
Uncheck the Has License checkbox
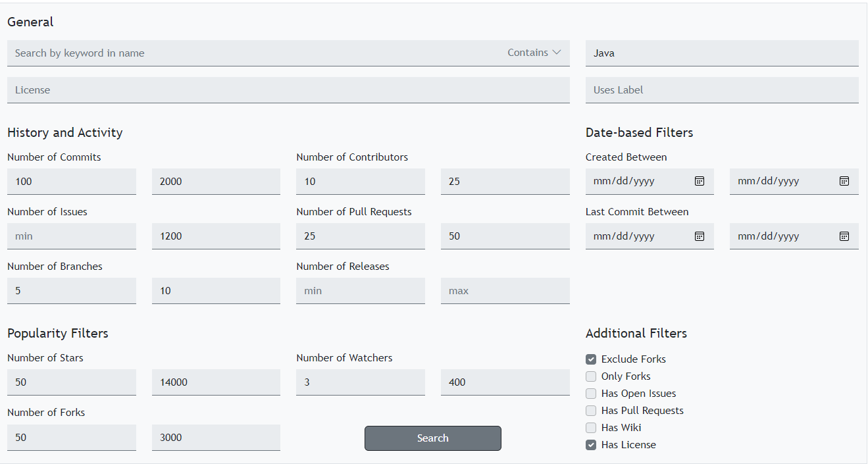pos(591,445)
